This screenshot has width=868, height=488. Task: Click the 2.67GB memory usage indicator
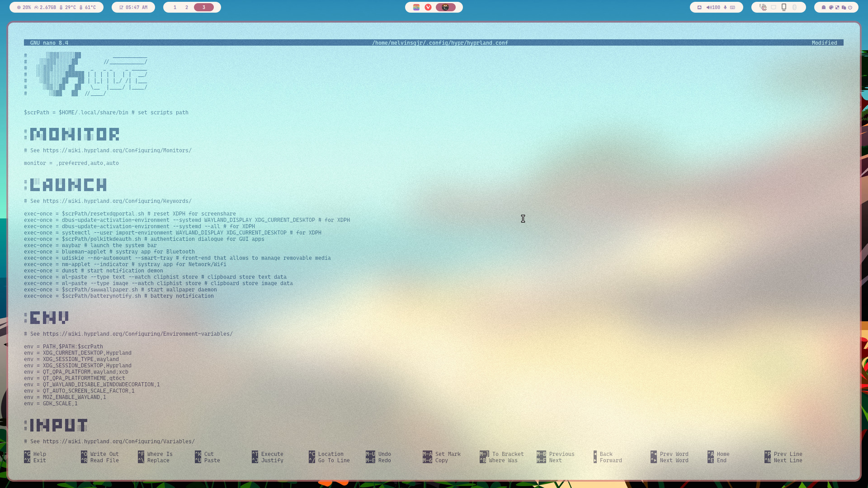coord(45,7)
